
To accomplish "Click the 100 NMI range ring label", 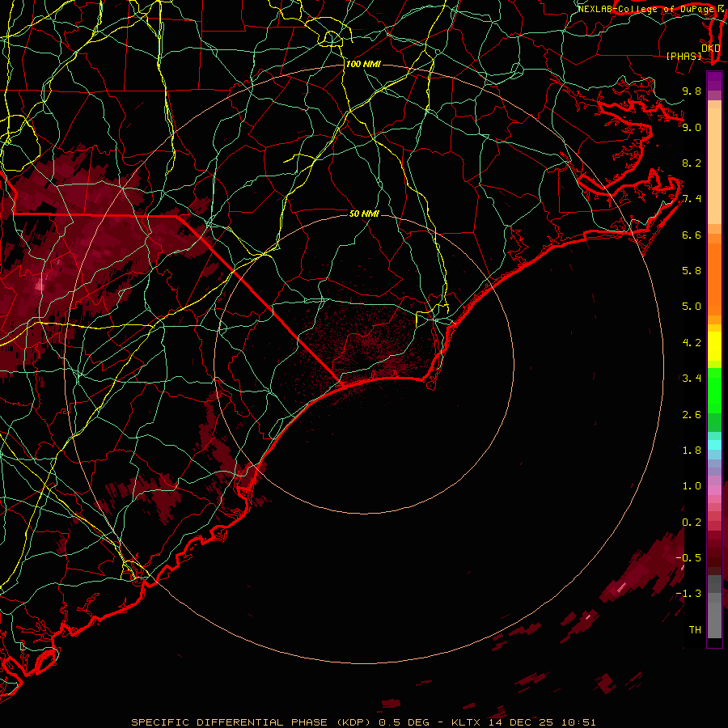I will [363, 64].
